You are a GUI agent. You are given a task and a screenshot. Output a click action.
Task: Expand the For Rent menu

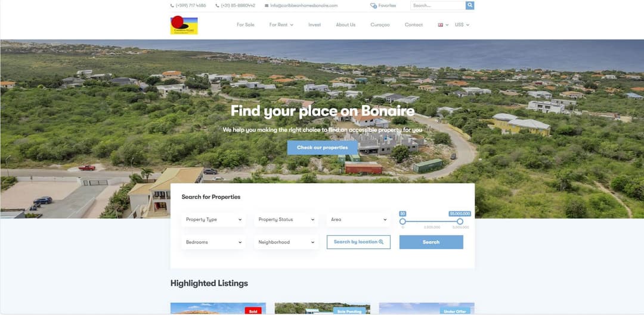point(281,24)
